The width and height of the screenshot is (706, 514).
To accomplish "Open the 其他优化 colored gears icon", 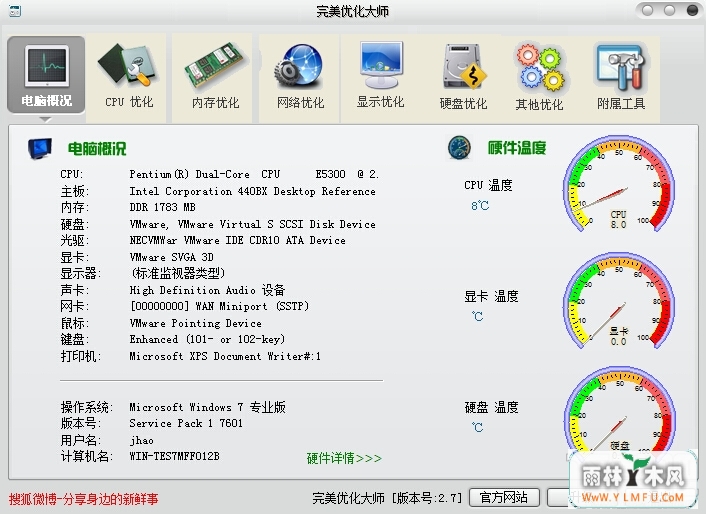I will pyautogui.click(x=539, y=67).
